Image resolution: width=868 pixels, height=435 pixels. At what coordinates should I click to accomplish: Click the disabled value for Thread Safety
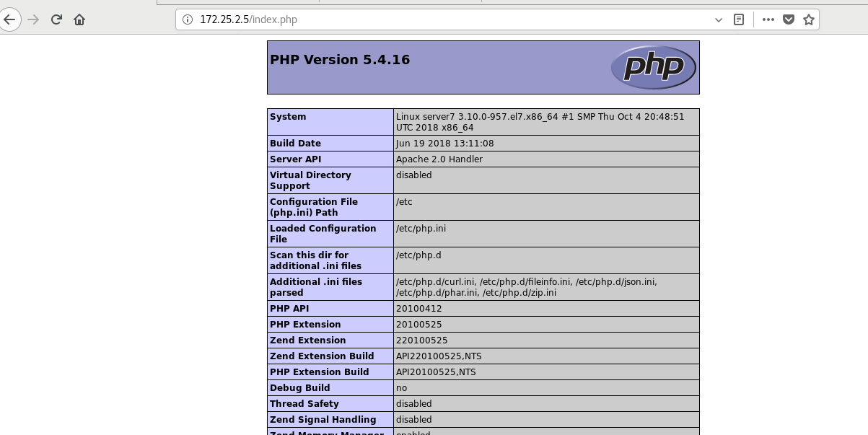point(414,404)
